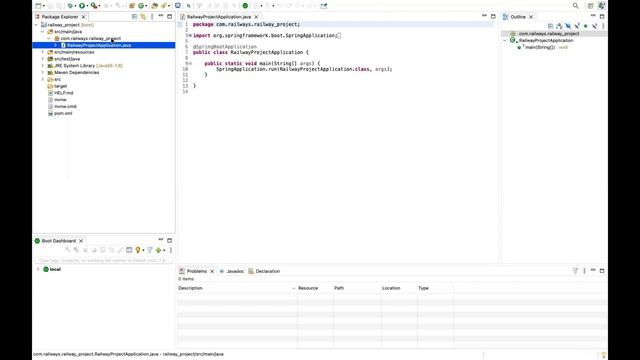Click the green Boot Dashboard toolbar icon

click(245, 6)
